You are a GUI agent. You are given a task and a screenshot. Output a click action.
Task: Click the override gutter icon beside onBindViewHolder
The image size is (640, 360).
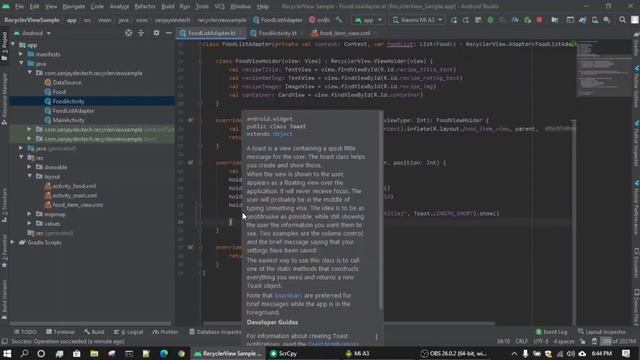point(190,162)
